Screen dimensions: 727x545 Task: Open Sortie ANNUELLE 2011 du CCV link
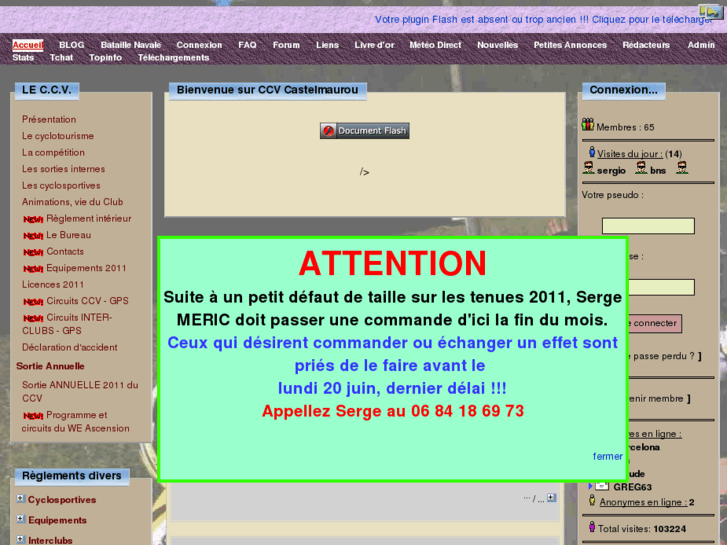(80, 391)
